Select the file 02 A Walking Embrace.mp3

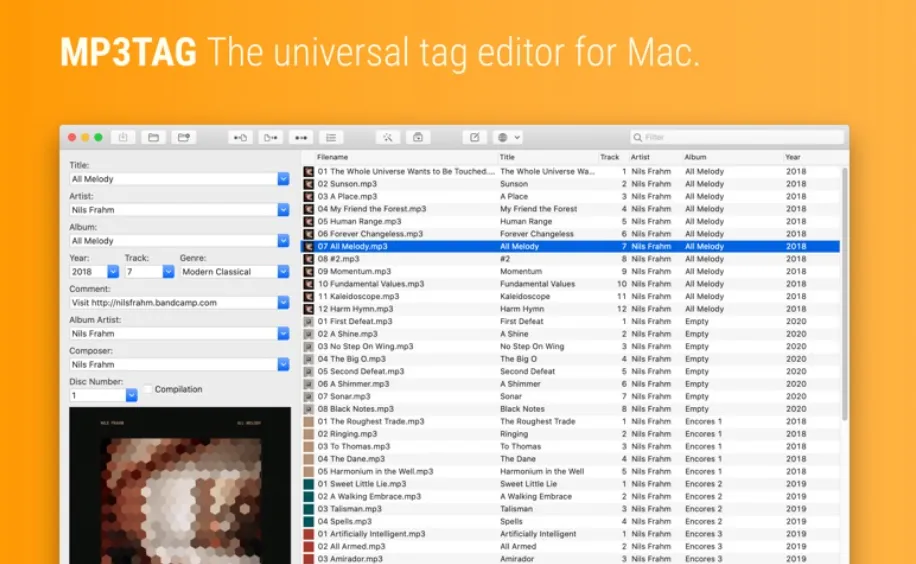click(369, 497)
